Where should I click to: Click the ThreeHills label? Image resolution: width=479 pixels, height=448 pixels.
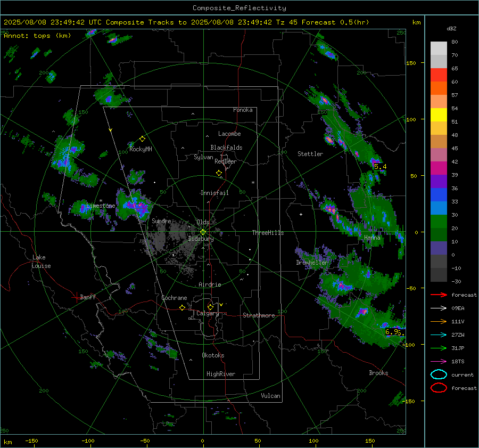[x=268, y=233]
